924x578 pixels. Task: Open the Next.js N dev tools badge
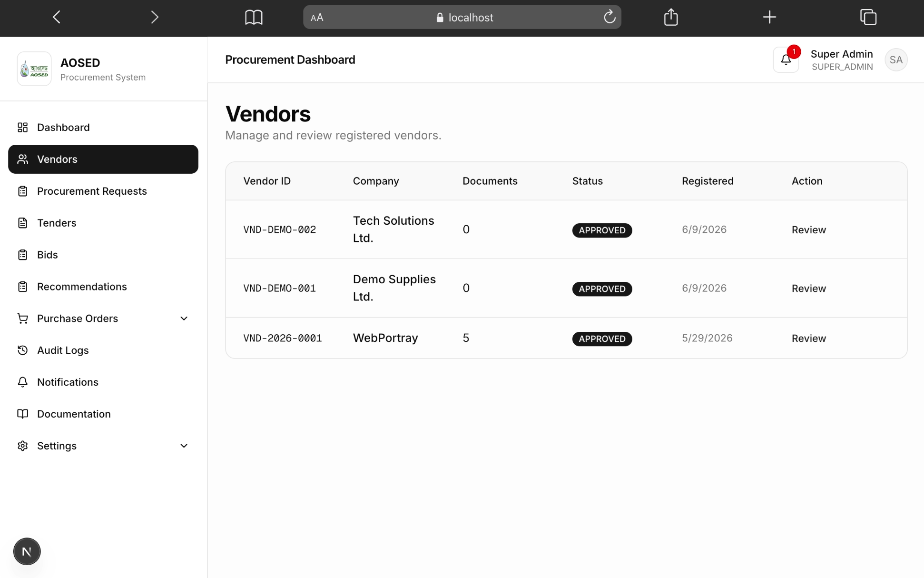coord(27,551)
